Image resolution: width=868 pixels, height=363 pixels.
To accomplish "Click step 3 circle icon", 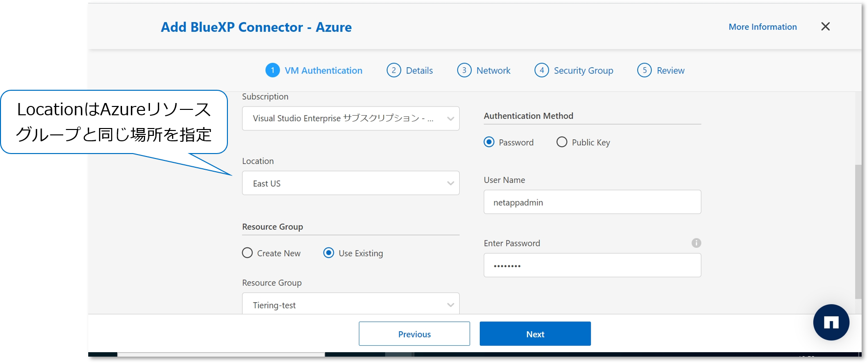I will click(464, 70).
